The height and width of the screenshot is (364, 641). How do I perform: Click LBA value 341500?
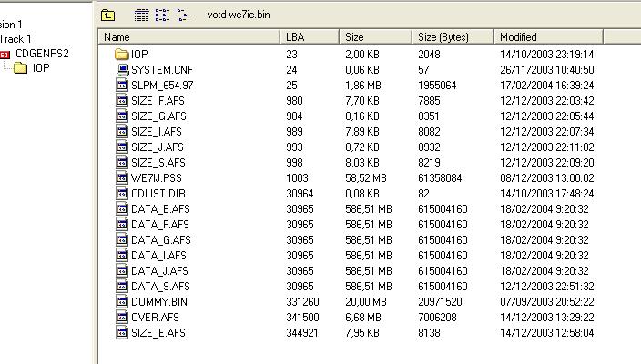302,317
